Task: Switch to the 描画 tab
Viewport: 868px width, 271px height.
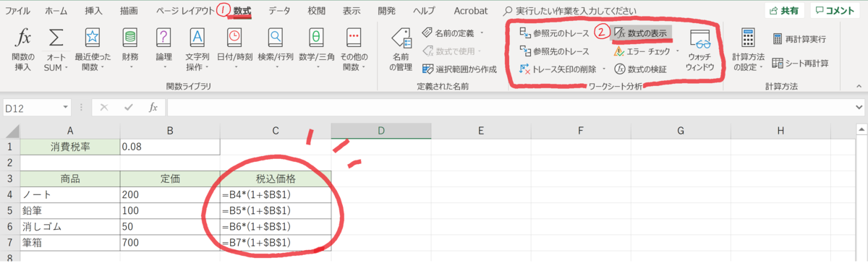Action: [129, 11]
